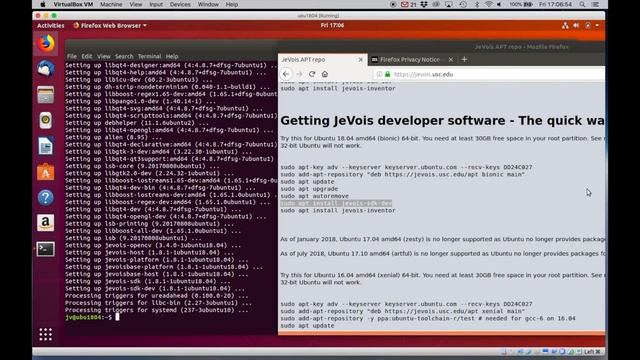Open macOS Wi-Fi status menu

pyautogui.click(x=489, y=4)
